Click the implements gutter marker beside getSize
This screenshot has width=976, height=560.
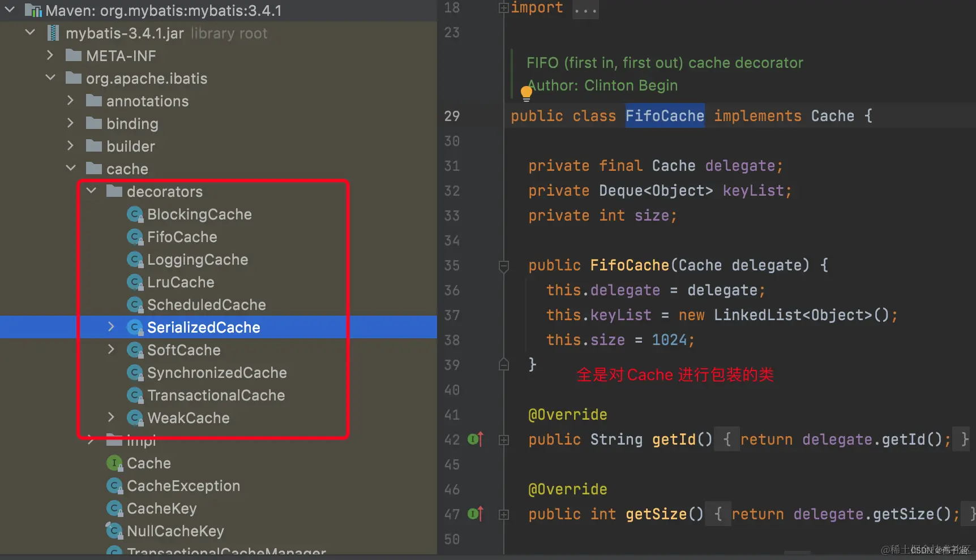(x=476, y=514)
